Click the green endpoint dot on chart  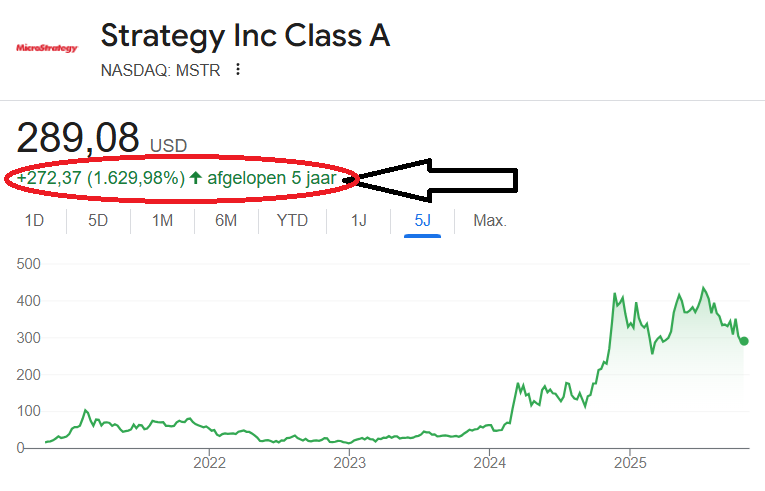point(744,341)
